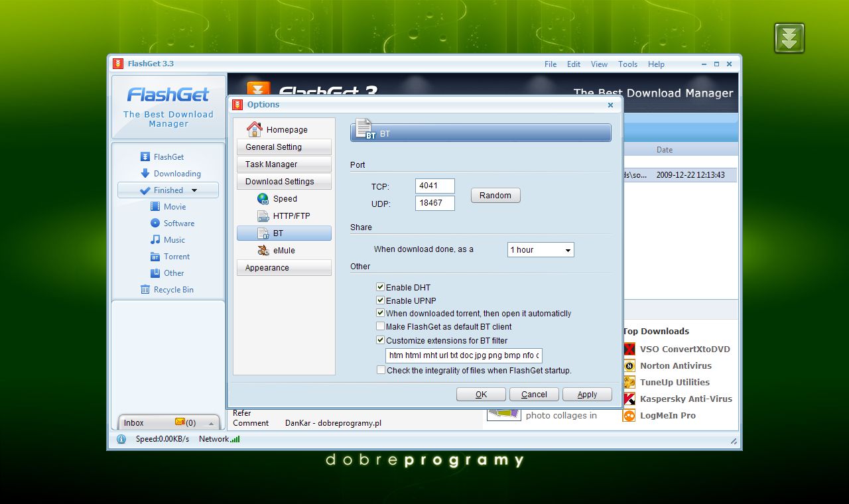Open the File menu
This screenshot has width=849, height=504.
pos(551,64)
